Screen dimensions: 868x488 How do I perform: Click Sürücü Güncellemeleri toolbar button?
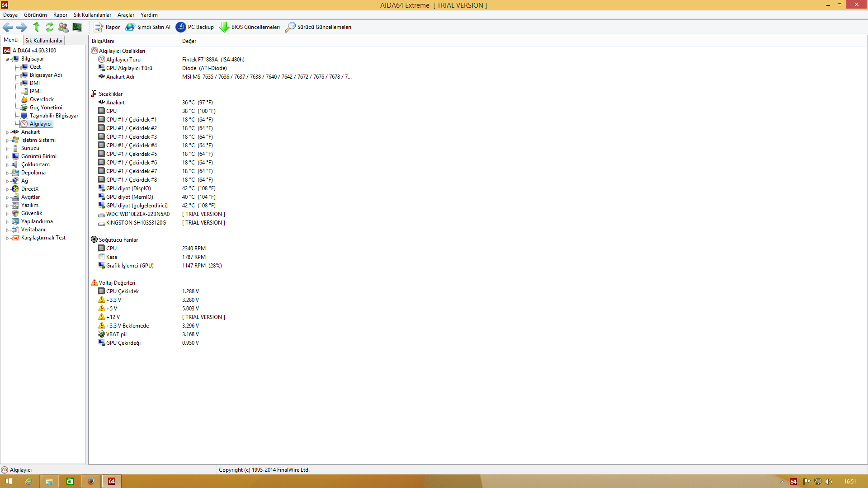click(318, 27)
